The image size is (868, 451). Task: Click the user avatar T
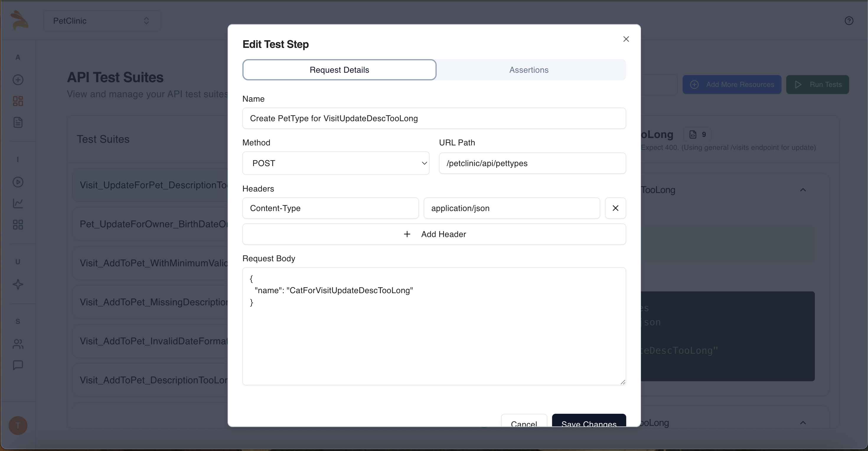tap(18, 425)
